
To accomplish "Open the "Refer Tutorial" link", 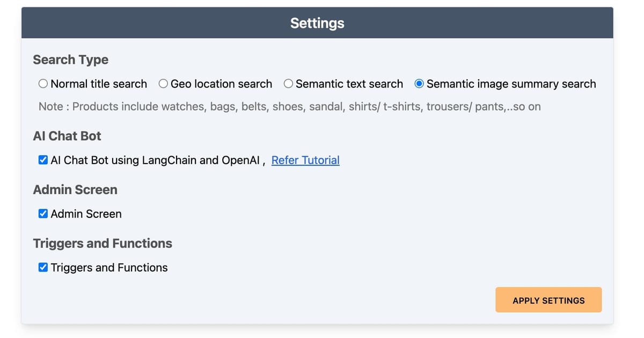I will pos(305,160).
